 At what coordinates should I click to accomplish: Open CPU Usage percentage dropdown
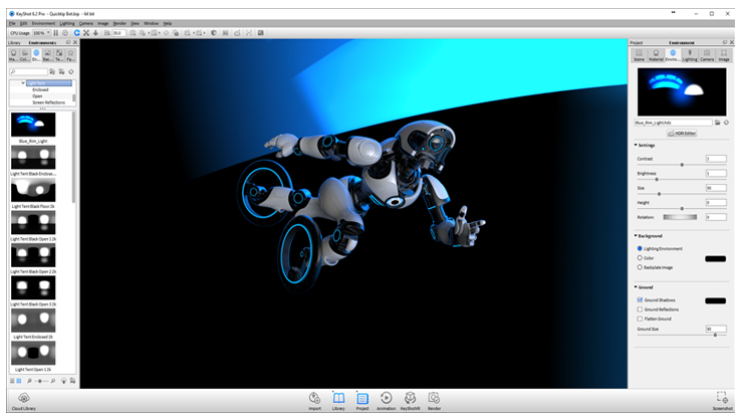coord(41,33)
